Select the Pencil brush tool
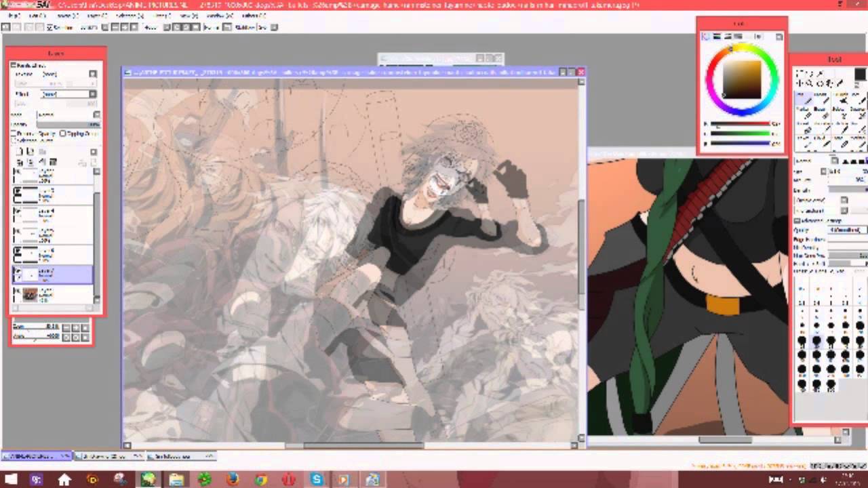The height and width of the screenshot is (488, 868). pyautogui.click(x=804, y=98)
